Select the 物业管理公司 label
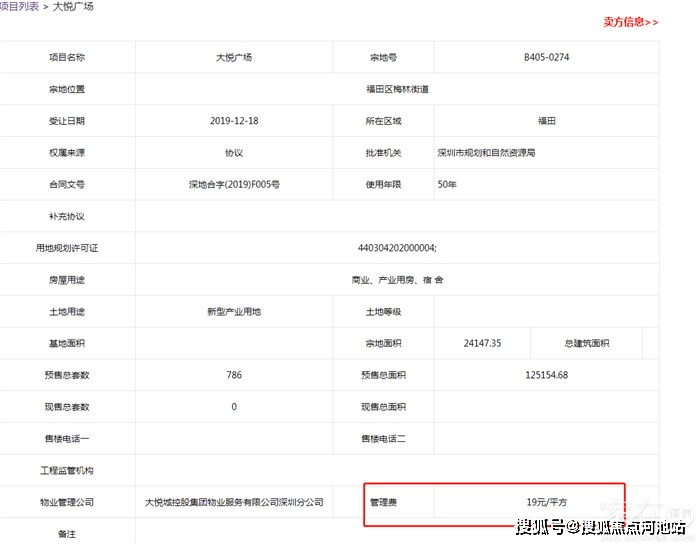The image size is (700, 544). [67, 502]
